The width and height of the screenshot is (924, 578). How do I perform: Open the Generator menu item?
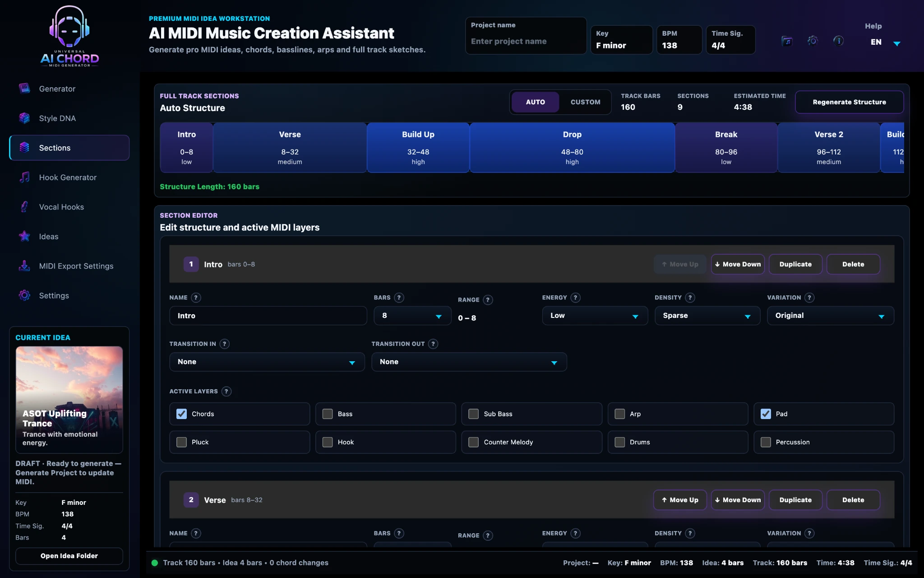(69, 89)
